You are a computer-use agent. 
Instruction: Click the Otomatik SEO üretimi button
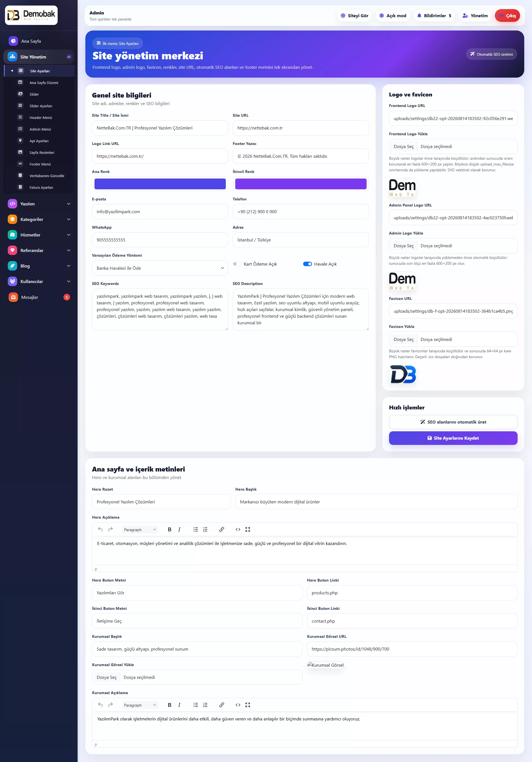click(x=491, y=54)
